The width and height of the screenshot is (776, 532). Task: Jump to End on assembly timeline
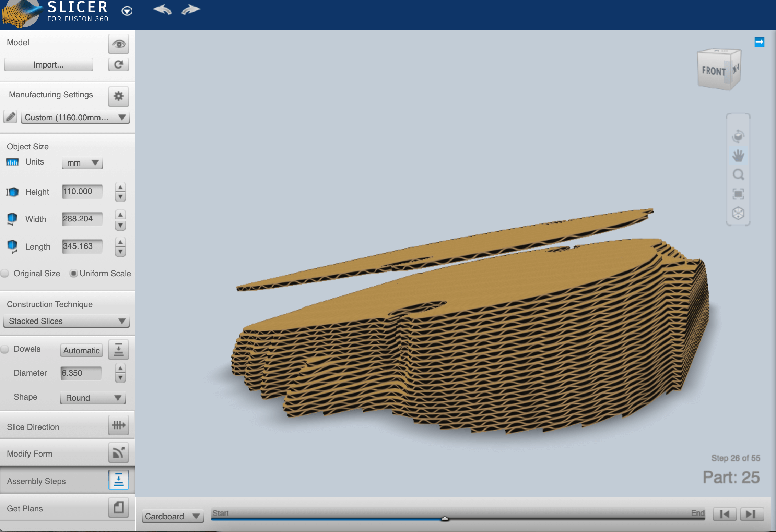coord(698,513)
